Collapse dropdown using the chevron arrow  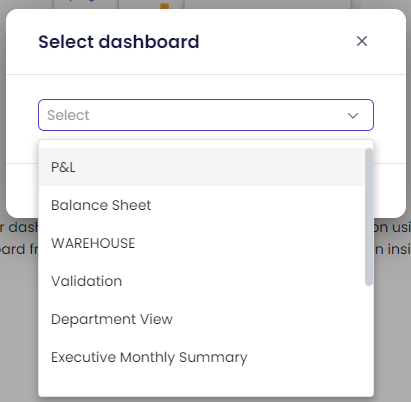click(x=353, y=115)
